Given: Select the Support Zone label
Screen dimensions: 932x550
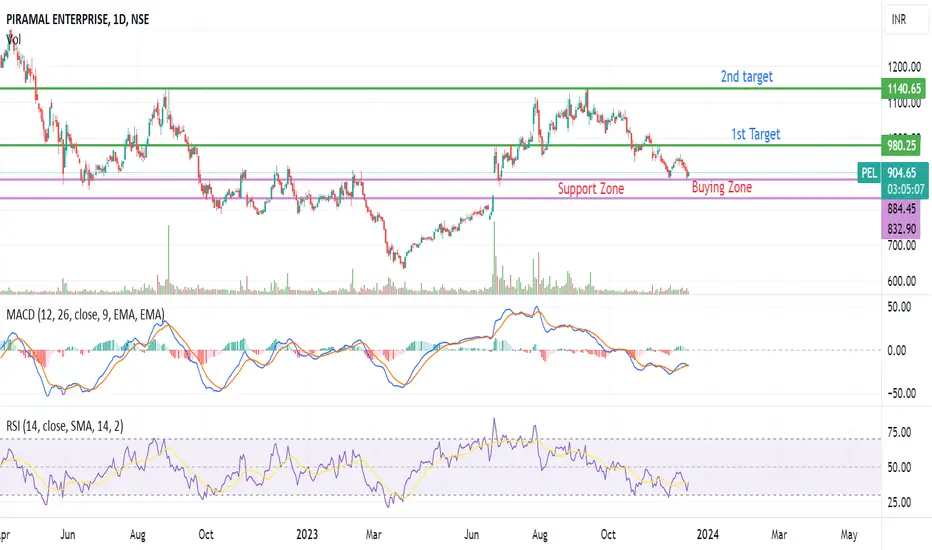Looking at the screenshot, I should (x=591, y=188).
